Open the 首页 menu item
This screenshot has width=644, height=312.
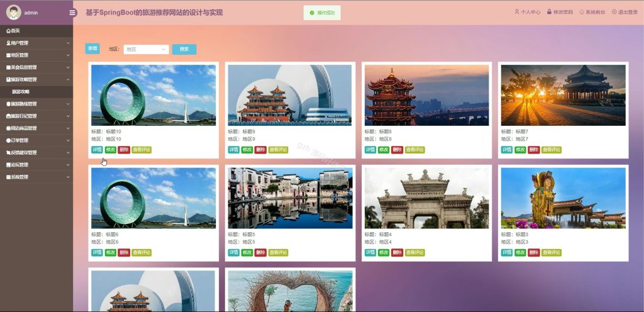coord(36,31)
